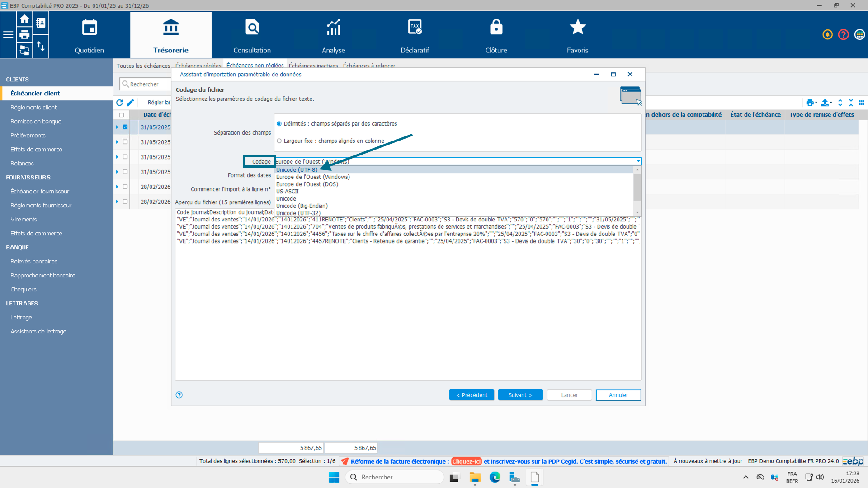Open the Analyse chart icon
The height and width of the screenshot is (488, 868).
(333, 28)
